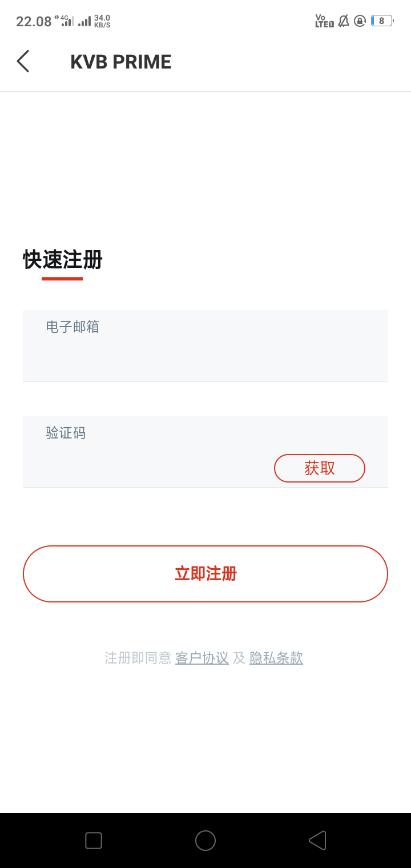This screenshot has width=411, height=868.
Task: Tap the Android recent apps square icon
Action: click(94, 841)
